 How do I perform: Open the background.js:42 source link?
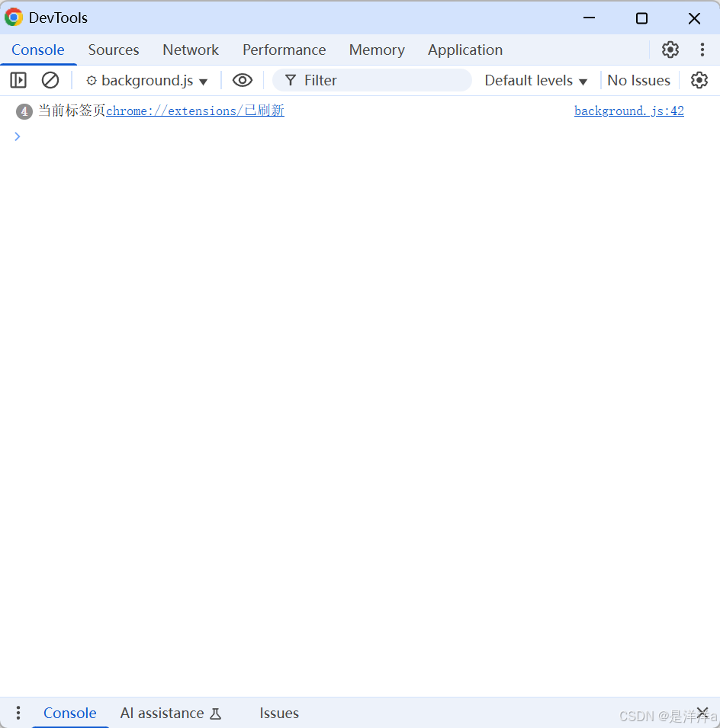pos(629,111)
